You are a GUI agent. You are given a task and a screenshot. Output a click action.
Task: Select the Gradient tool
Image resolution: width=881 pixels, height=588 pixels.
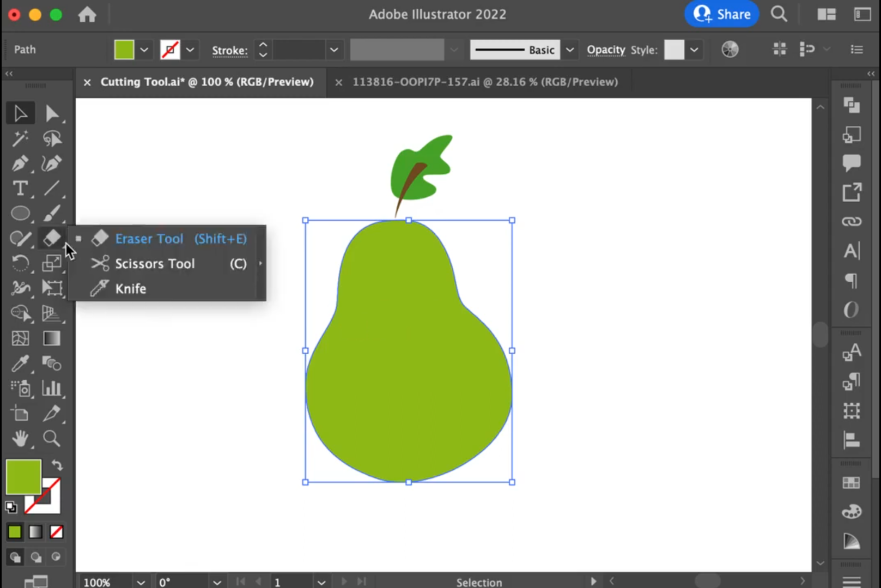click(x=52, y=338)
